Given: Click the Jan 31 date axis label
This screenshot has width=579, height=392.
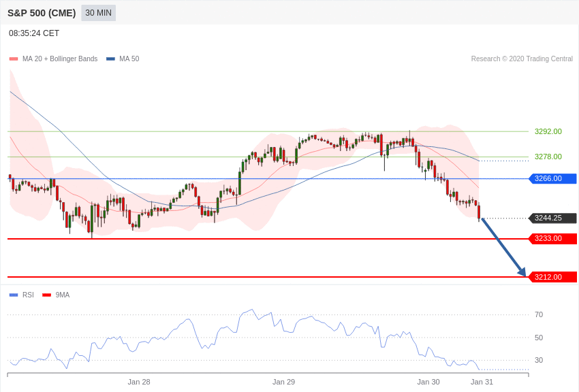Looking at the screenshot, I should point(482,382).
